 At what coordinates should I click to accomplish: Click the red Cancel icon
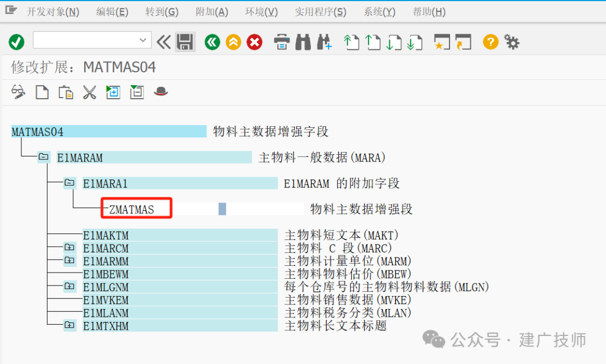[254, 42]
